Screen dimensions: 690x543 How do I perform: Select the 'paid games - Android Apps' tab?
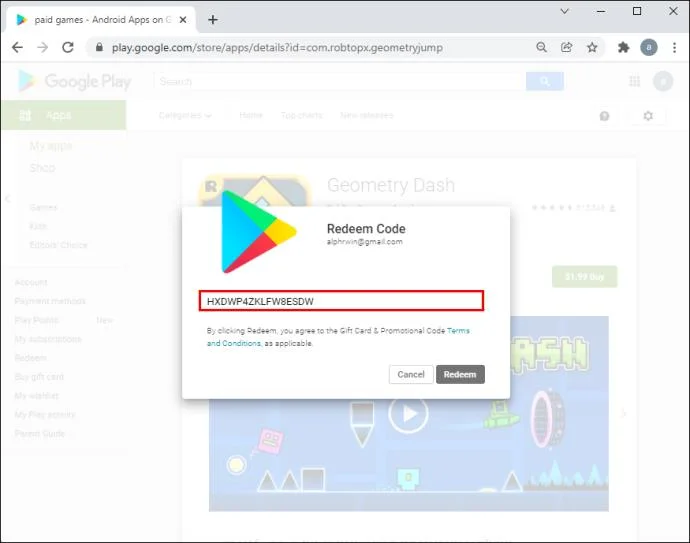coord(102,20)
